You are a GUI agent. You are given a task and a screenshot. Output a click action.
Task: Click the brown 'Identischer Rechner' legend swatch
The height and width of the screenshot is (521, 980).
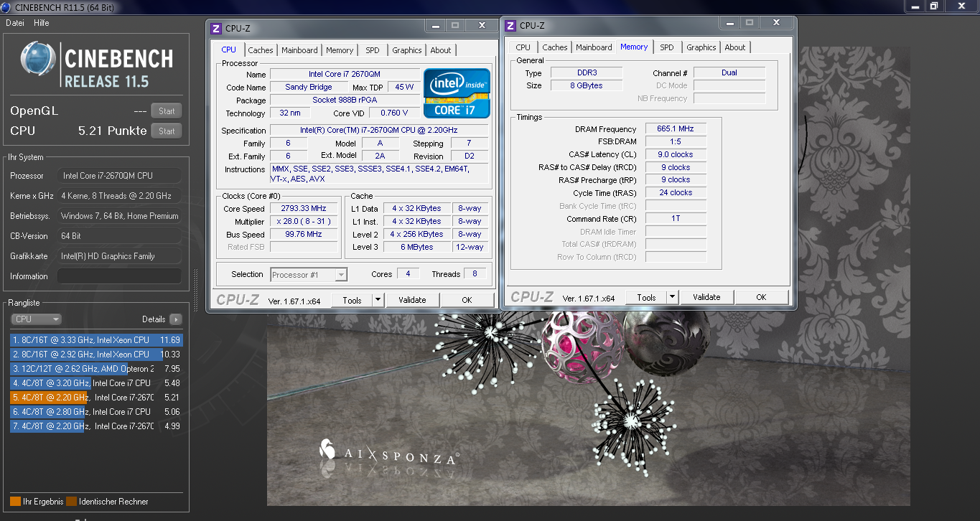[x=71, y=502]
